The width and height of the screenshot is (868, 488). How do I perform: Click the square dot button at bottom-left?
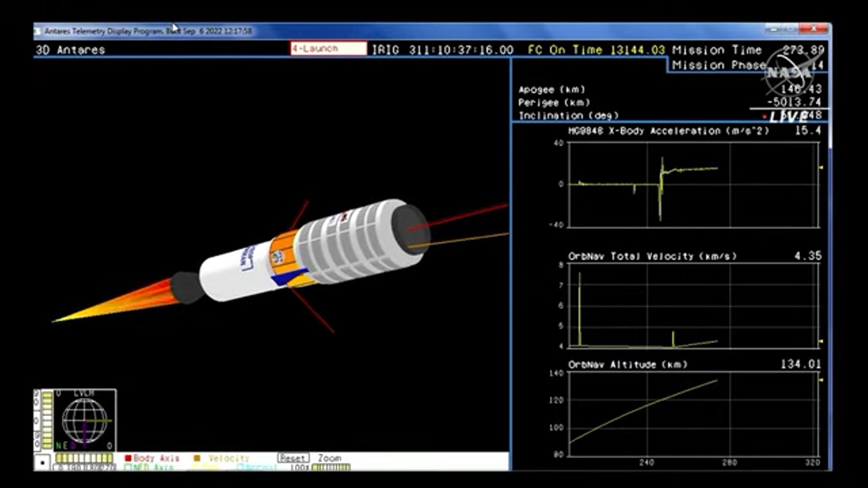point(42,463)
